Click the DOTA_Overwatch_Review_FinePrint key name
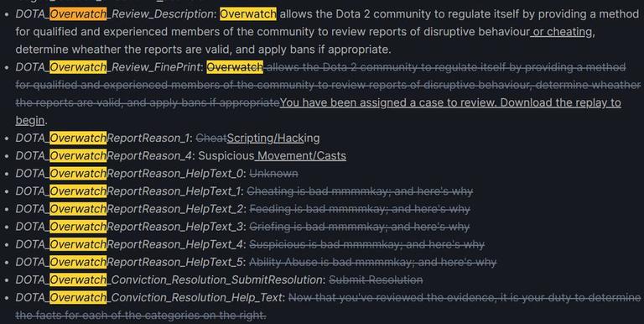The image size is (644, 324). [108, 67]
